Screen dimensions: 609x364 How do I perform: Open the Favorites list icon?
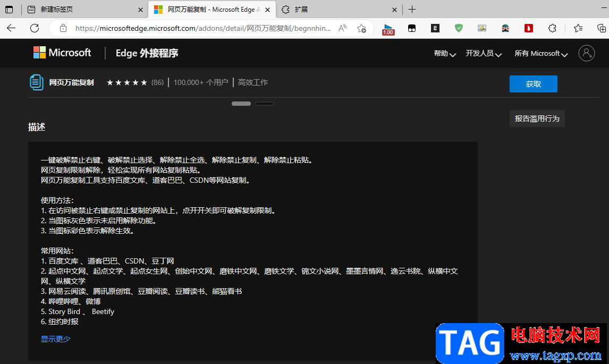(x=578, y=28)
